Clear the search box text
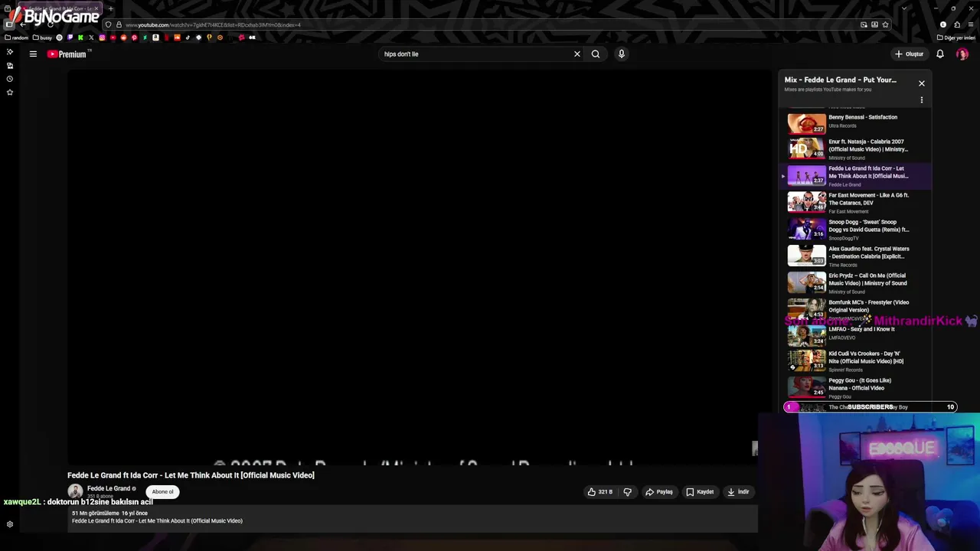The width and height of the screenshot is (980, 551). [577, 54]
